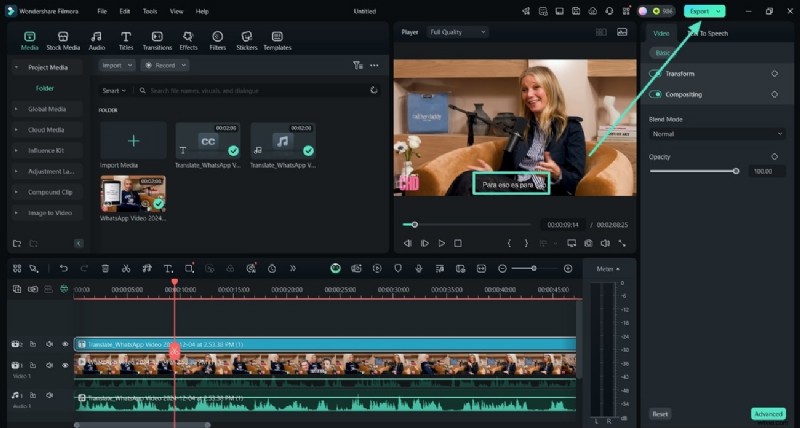Open the Blend Mode Normal dropdown
The height and width of the screenshot is (428, 800).
point(716,134)
